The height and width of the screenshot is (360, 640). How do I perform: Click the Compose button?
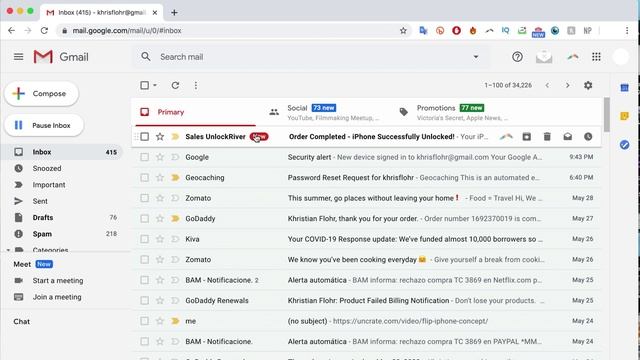coord(41,93)
